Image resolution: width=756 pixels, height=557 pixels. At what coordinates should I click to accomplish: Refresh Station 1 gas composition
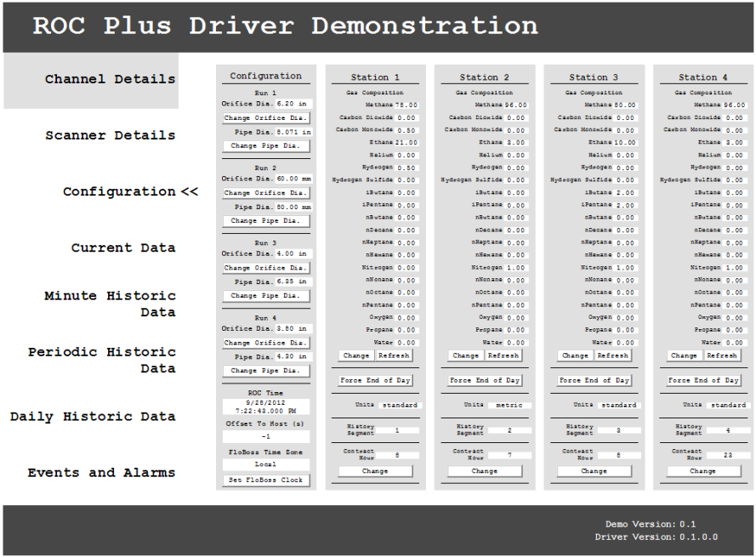[x=394, y=356]
